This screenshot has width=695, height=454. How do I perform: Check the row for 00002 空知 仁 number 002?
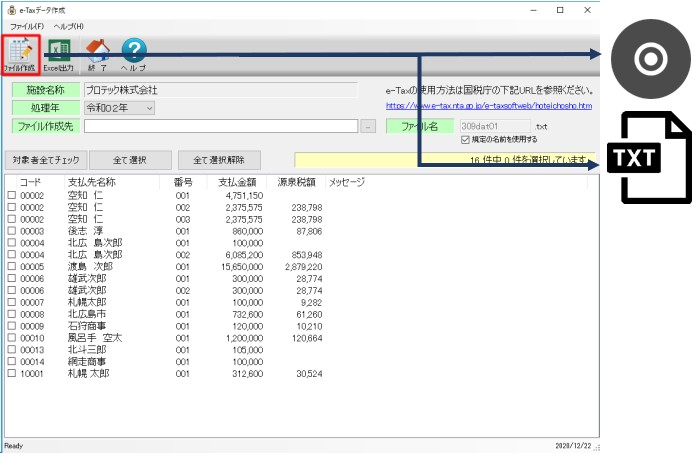tap(12, 207)
